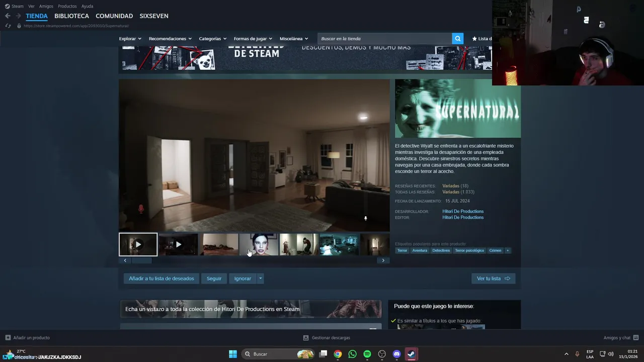Click the Añadir un producto plus icon
The image size is (644, 362).
click(x=8, y=338)
